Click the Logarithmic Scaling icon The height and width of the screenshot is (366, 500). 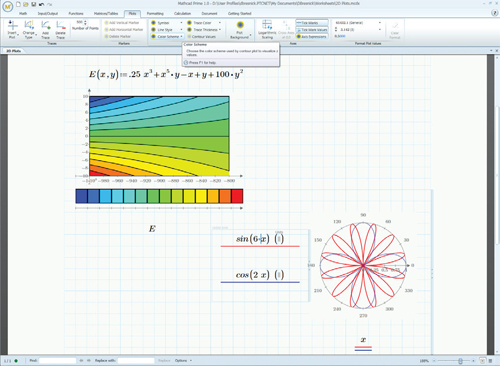[267, 29]
